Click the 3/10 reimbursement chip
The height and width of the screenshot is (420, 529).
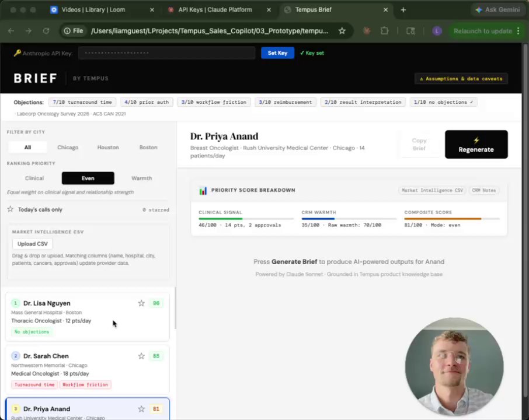[x=286, y=102]
